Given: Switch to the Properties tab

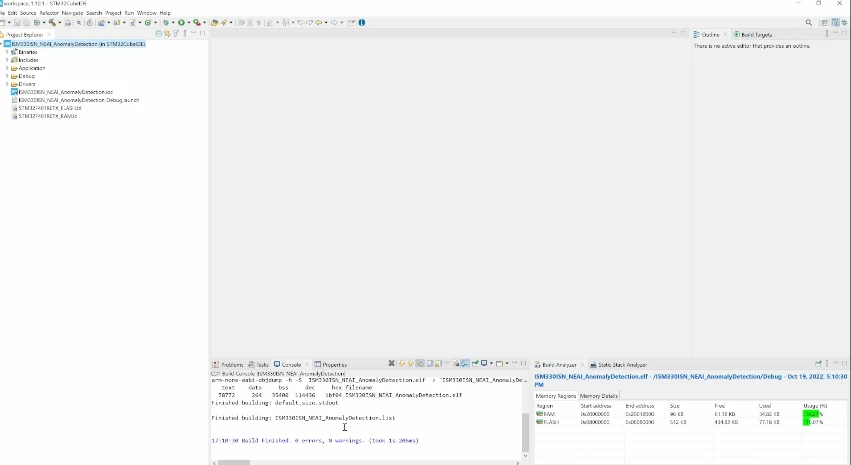Looking at the screenshot, I should coord(331,365).
